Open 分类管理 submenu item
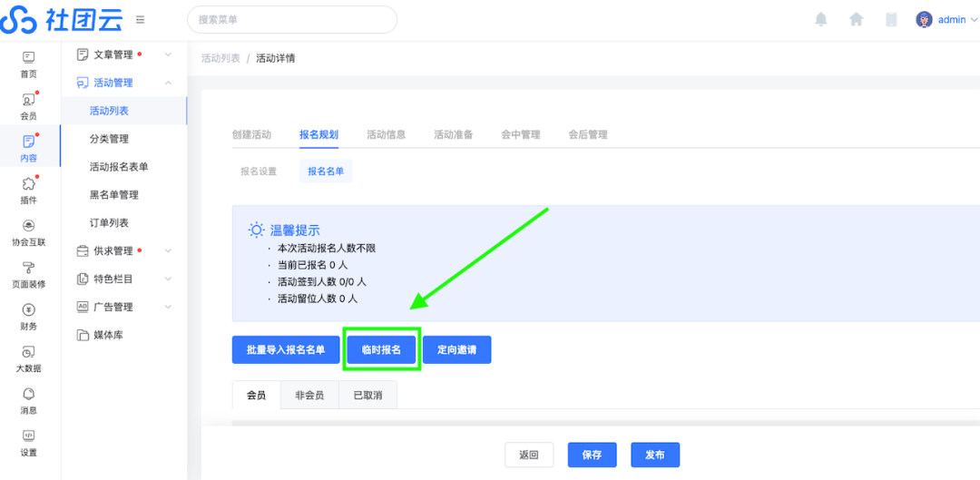980x480 pixels. click(110, 139)
